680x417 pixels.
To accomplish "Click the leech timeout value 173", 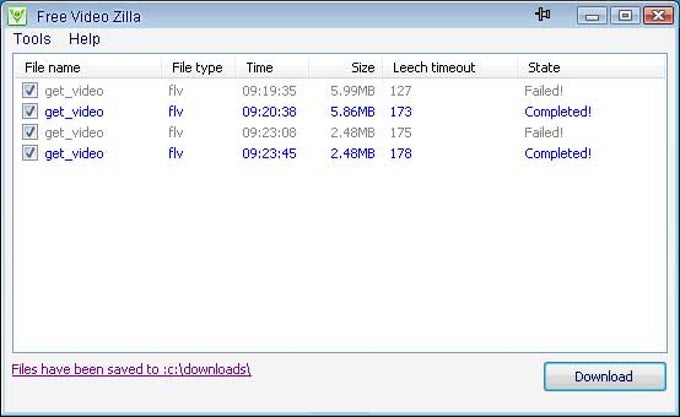I will pyautogui.click(x=400, y=112).
